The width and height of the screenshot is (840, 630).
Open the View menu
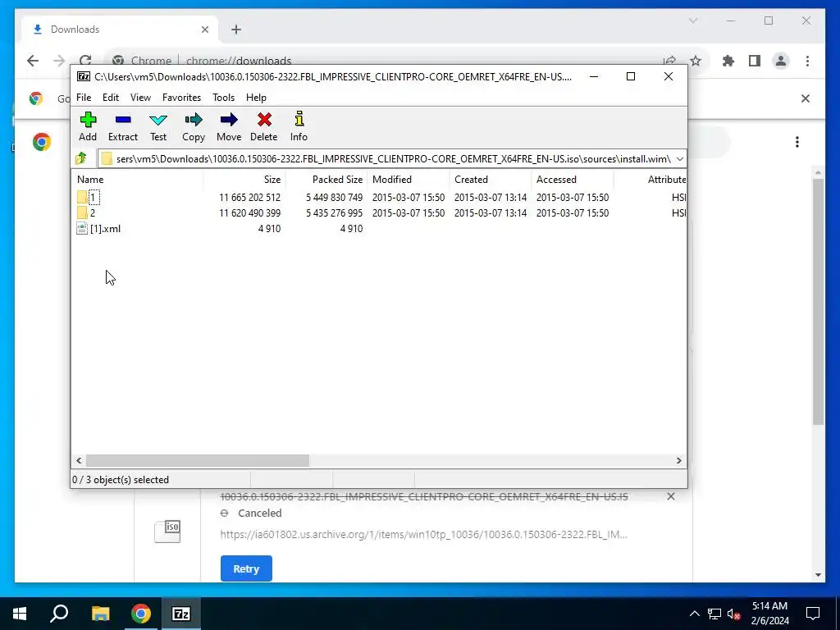pyautogui.click(x=140, y=98)
